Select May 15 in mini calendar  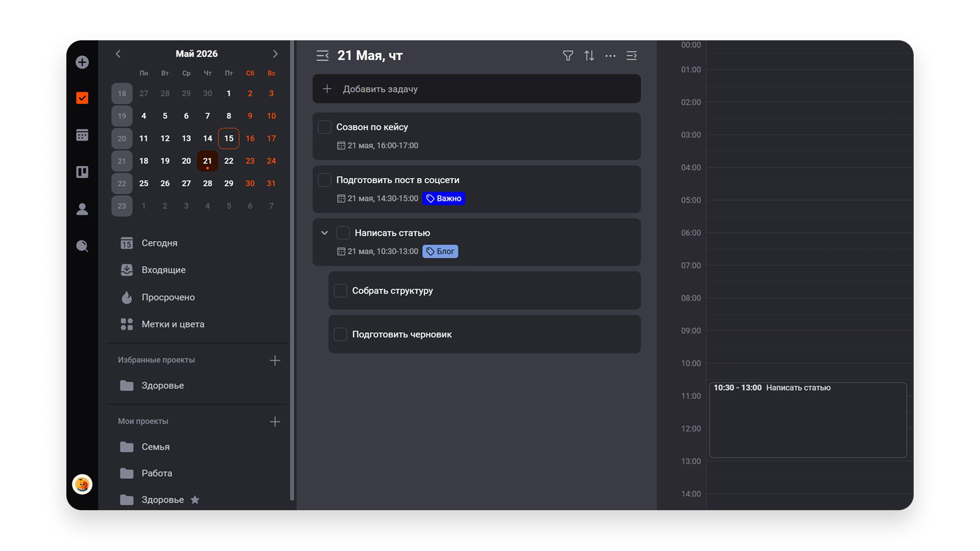(x=229, y=138)
